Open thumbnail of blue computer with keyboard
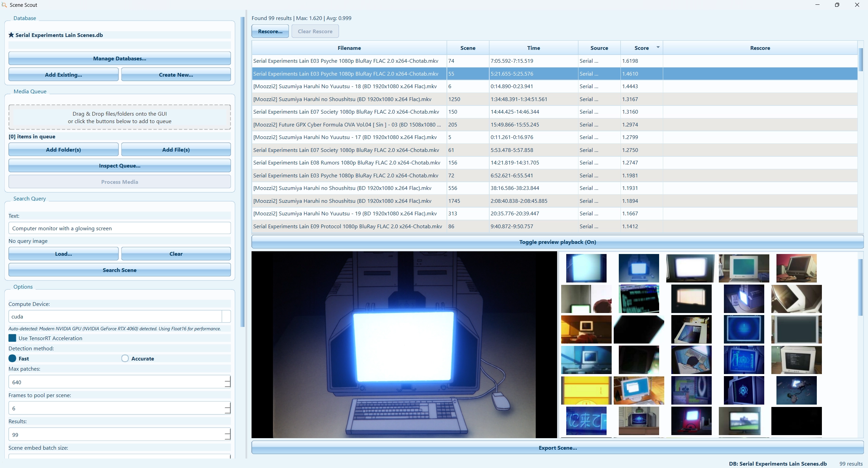The image size is (868, 468). coord(639,268)
